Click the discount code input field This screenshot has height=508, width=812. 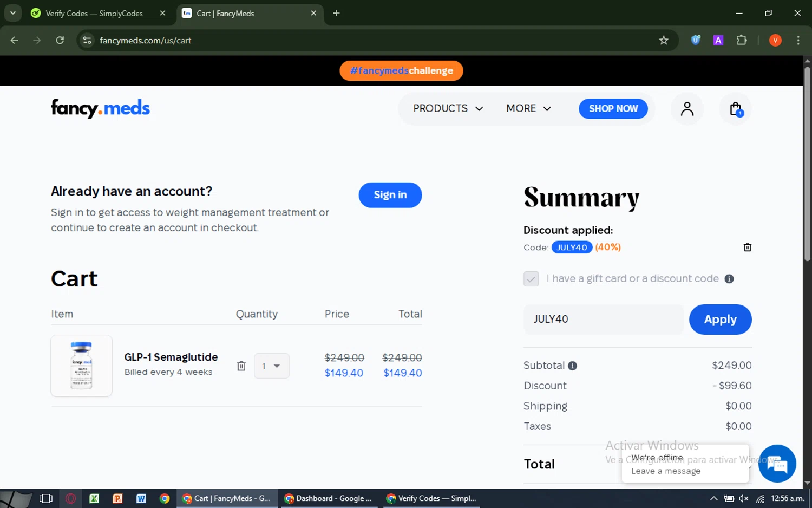[x=604, y=320]
